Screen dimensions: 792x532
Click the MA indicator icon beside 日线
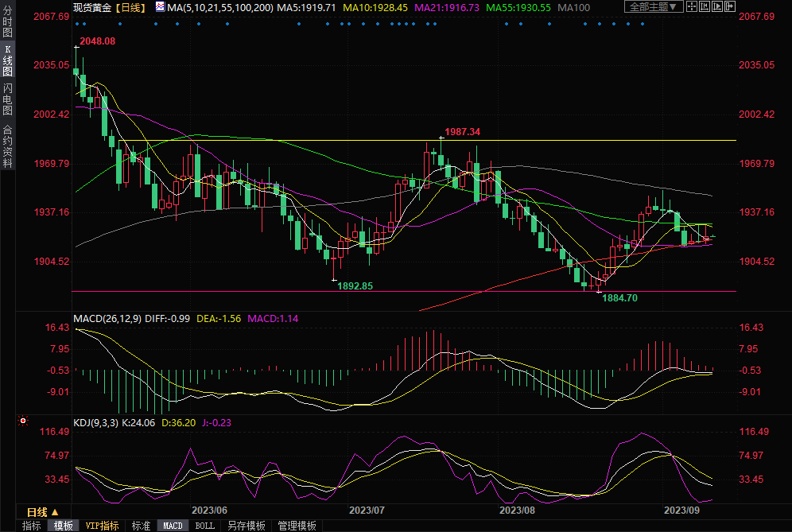[160, 7]
